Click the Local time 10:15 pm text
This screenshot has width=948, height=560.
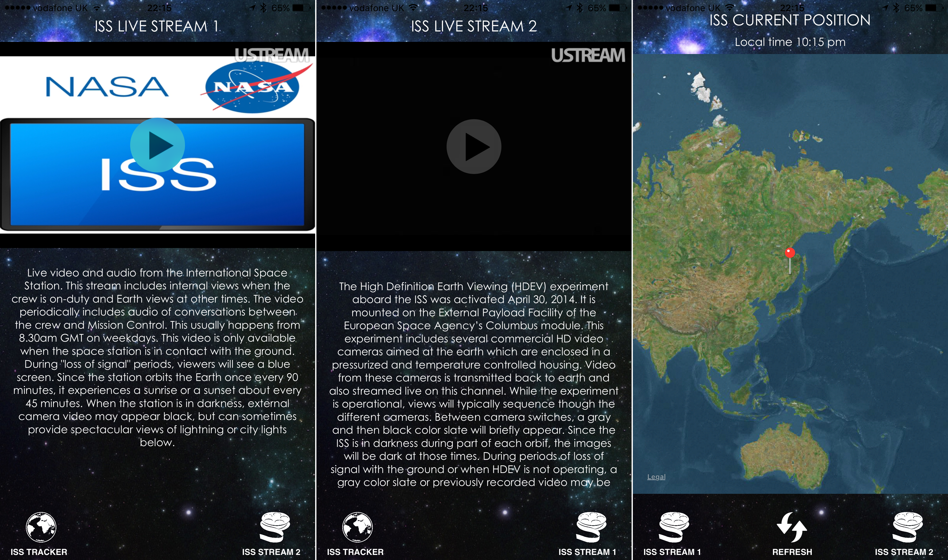click(790, 42)
